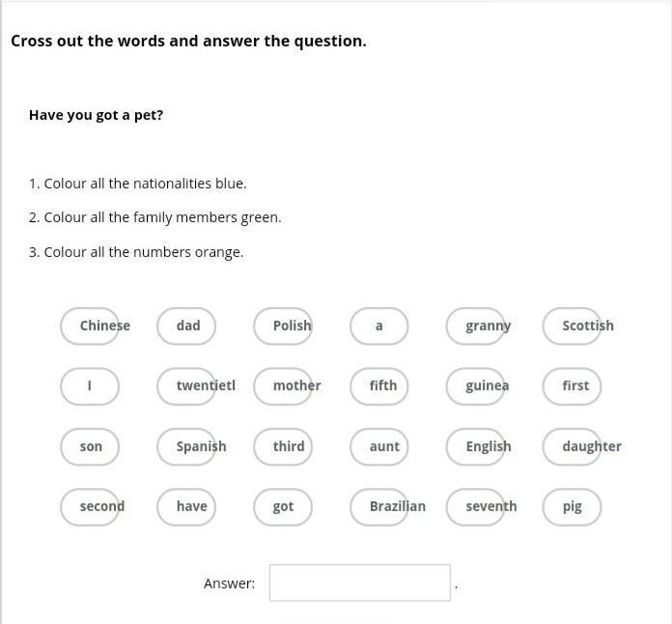Viewport: 672px width, 624px height.
Task: Click the Answer input field
Action: 359,582
